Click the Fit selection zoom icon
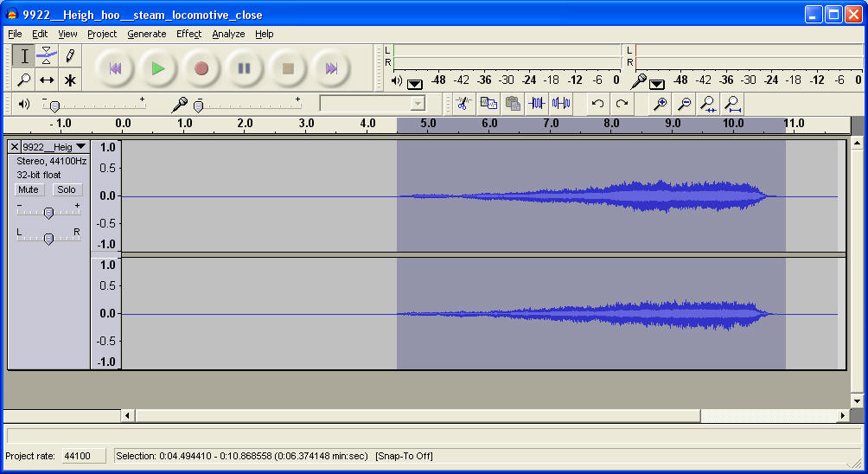868x474 pixels. [708, 104]
